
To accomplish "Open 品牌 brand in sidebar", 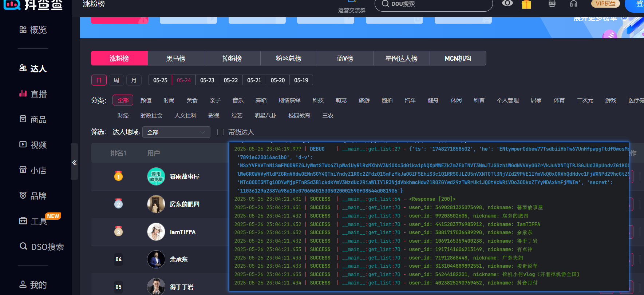I will pos(33,196).
